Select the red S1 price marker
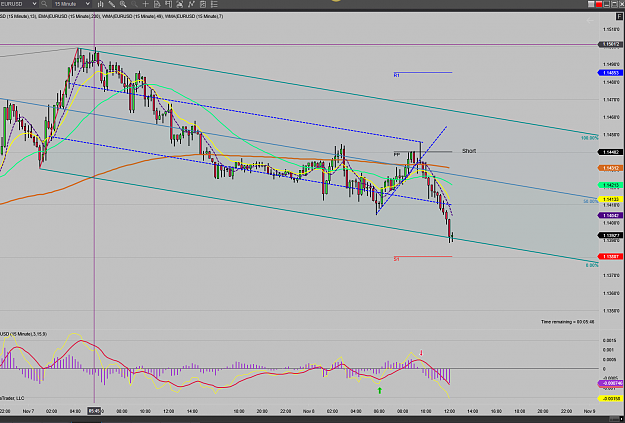The image size is (625, 423). [x=610, y=256]
